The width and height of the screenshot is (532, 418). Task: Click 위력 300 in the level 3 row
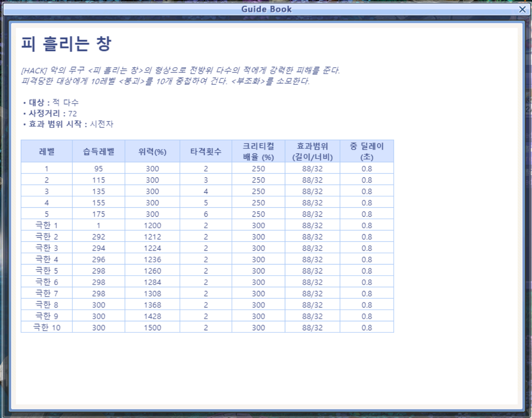[152, 191]
